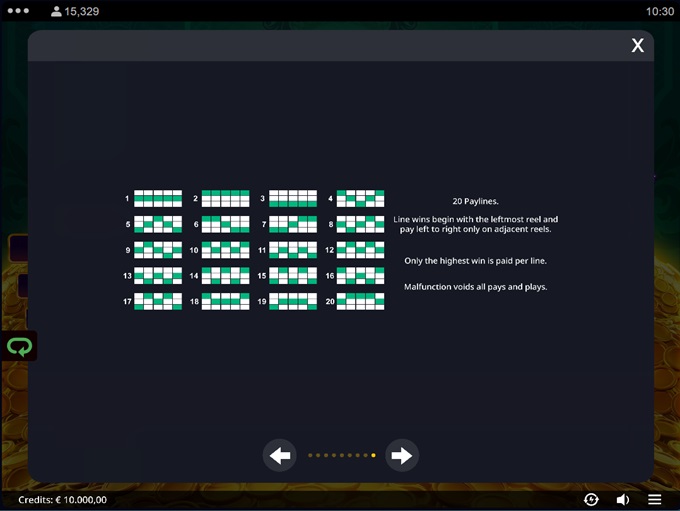Click payline 8 diagram
Viewport: 680px width, 511px height.
click(x=360, y=224)
